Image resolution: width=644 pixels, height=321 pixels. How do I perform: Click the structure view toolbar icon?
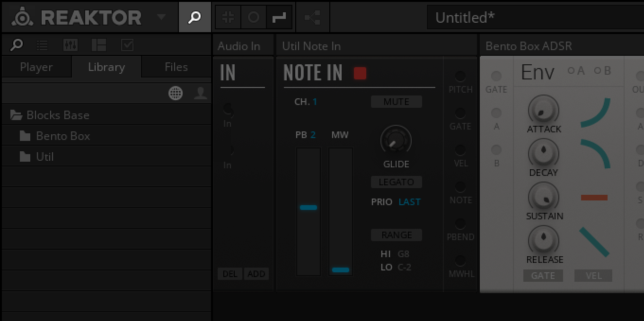tap(312, 17)
